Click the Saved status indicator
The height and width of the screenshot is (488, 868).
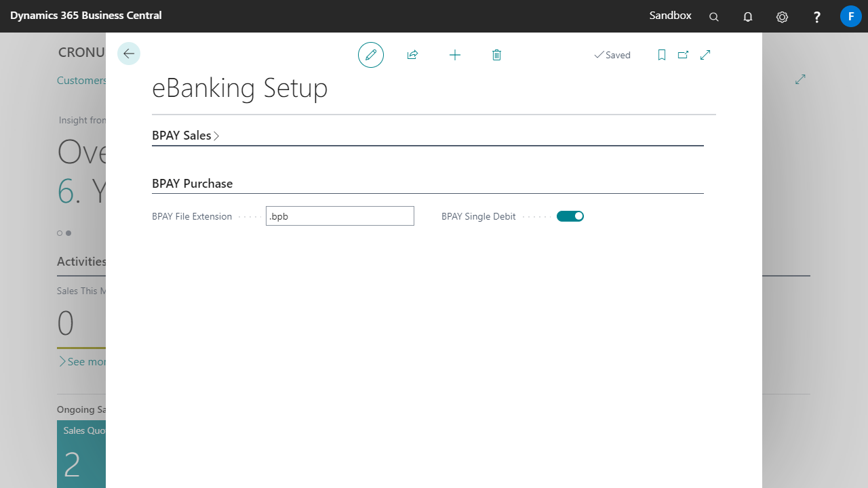[x=612, y=55]
